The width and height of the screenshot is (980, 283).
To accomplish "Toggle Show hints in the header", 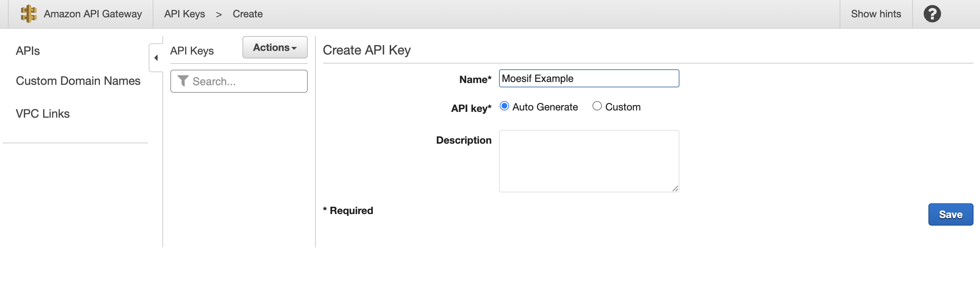I will [876, 14].
